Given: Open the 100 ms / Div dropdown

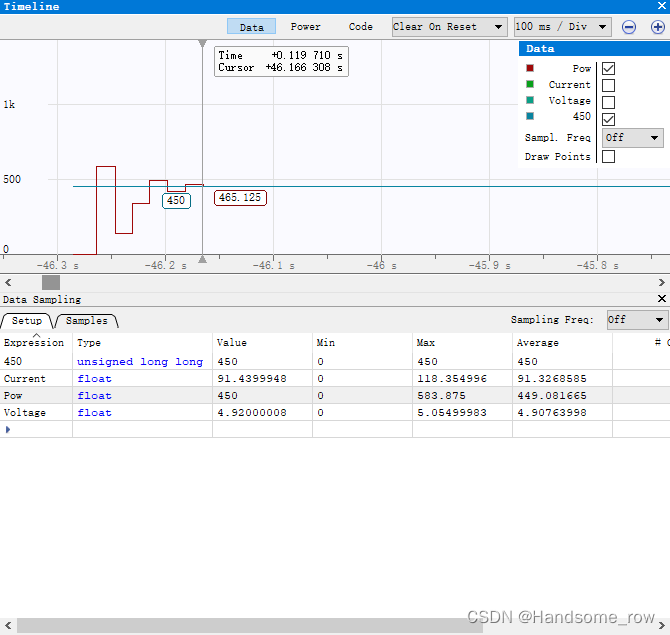Looking at the screenshot, I should point(563,27).
